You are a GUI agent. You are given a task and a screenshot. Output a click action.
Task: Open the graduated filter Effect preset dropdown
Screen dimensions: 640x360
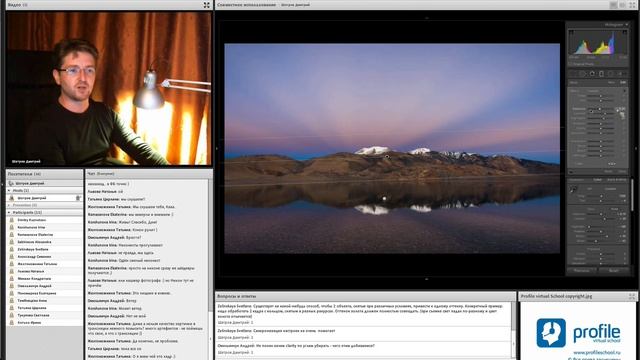coord(594,91)
